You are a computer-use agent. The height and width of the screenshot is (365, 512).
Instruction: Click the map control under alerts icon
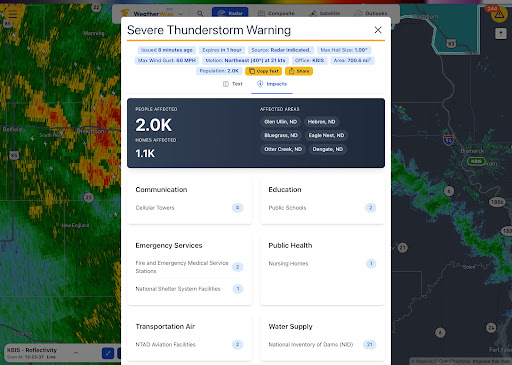click(501, 33)
